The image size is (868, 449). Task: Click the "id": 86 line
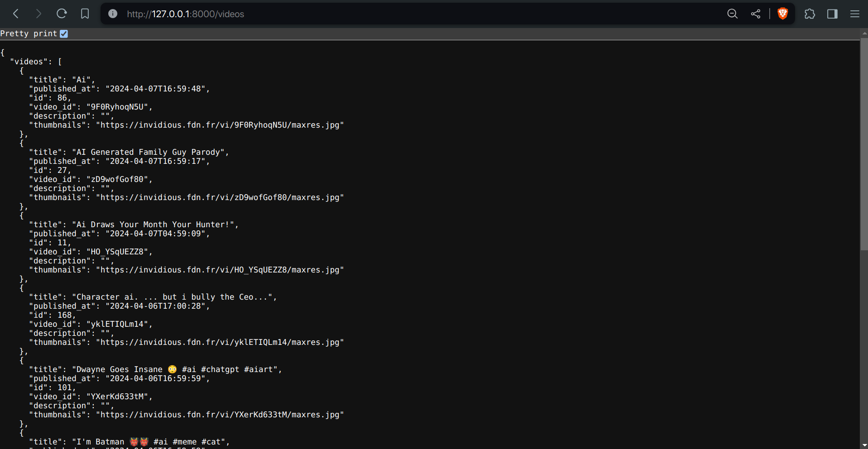(50, 98)
